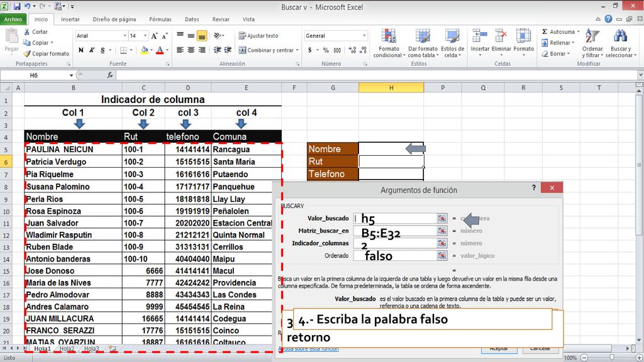The height and width of the screenshot is (362, 644).
Task: Switch to the Insertar tab
Action: point(70,19)
